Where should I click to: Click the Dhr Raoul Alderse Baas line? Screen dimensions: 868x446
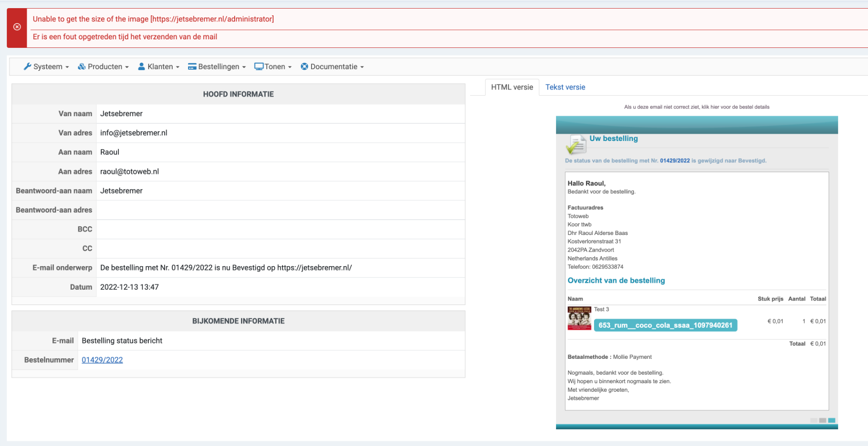pyautogui.click(x=598, y=233)
